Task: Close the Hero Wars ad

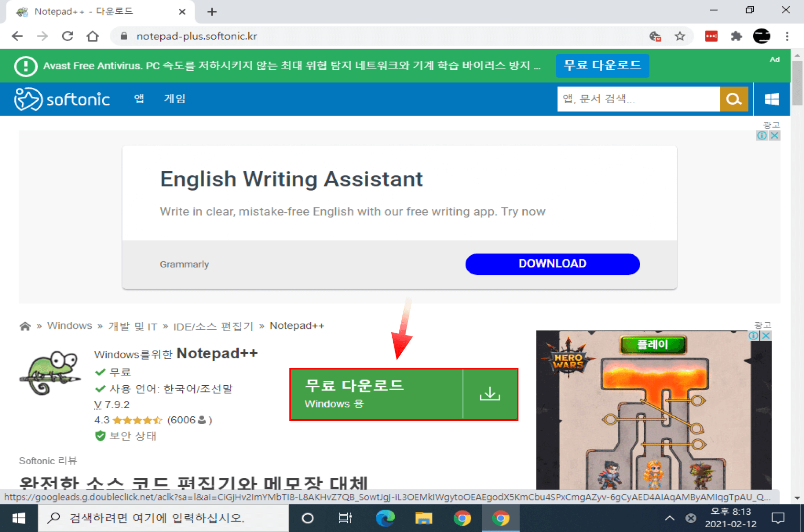Action: tap(766, 336)
